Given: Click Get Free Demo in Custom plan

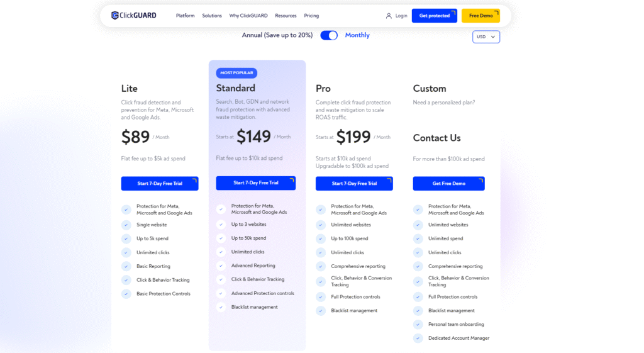Looking at the screenshot, I should (x=448, y=183).
